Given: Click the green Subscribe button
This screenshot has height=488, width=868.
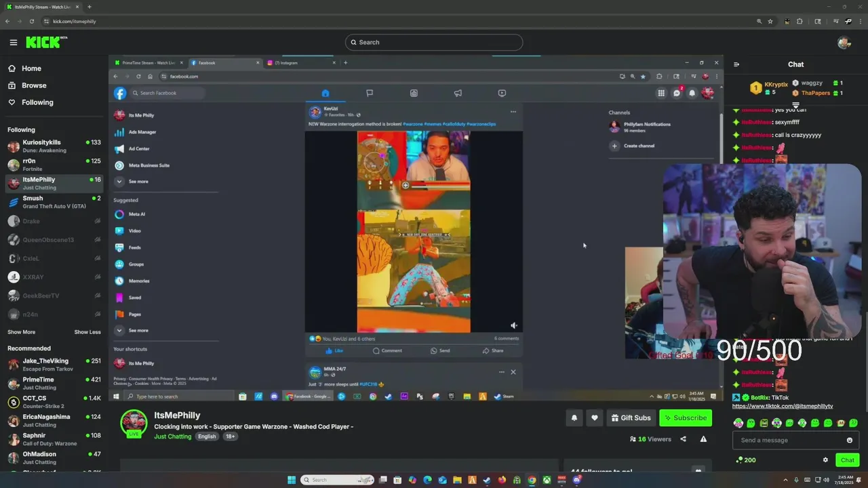Looking at the screenshot, I should [x=686, y=418].
